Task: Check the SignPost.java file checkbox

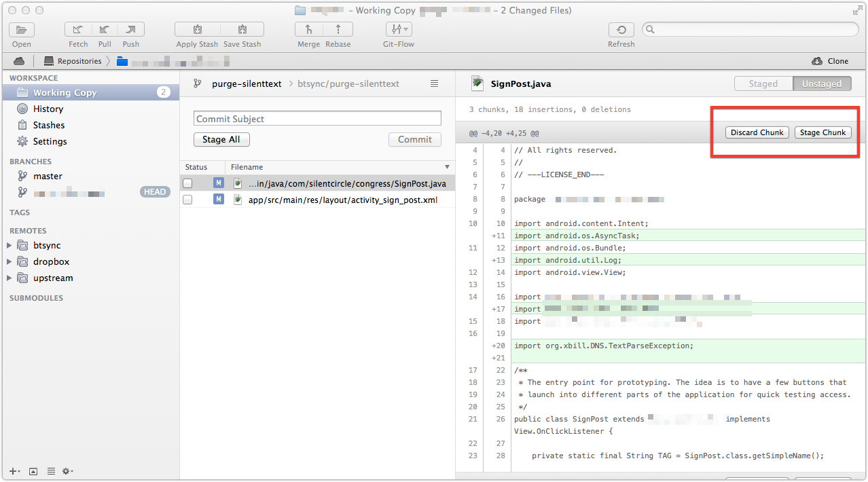Action: point(187,183)
